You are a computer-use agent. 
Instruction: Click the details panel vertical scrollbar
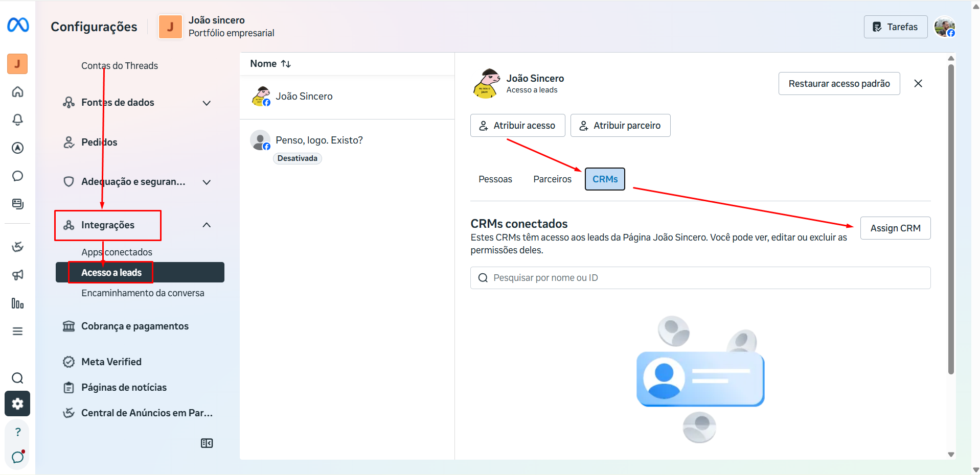[x=951, y=220]
